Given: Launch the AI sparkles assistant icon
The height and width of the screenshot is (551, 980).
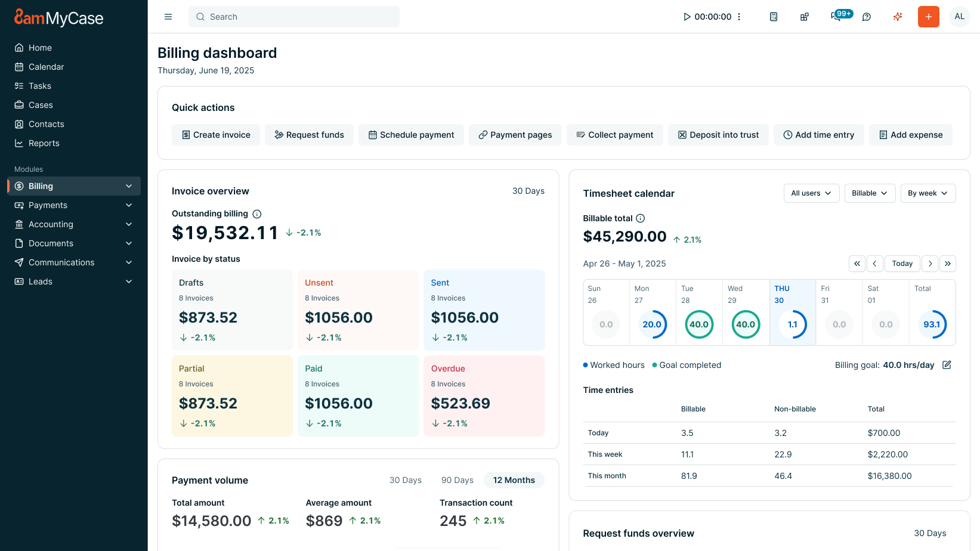Looking at the screenshot, I should coord(897,17).
